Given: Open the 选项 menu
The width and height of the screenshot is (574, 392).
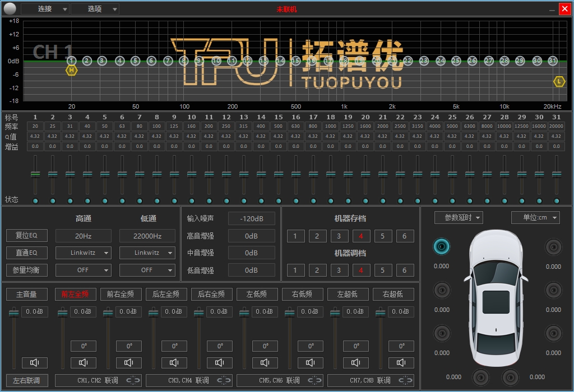Looking at the screenshot, I should pos(94,9).
